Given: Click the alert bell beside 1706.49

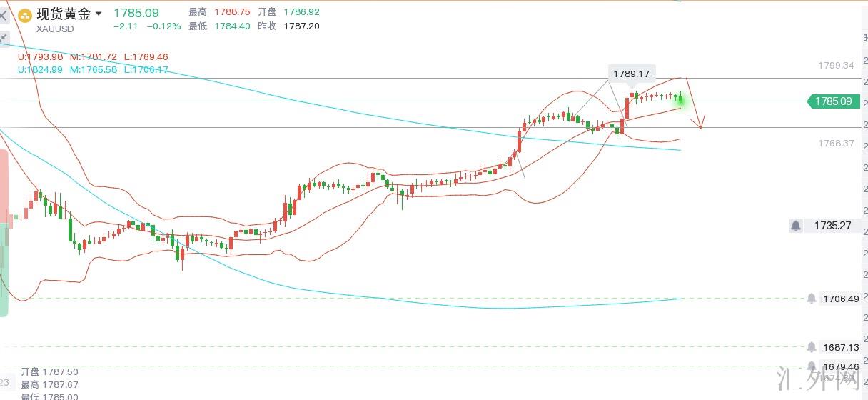Looking at the screenshot, I should pos(811,299).
